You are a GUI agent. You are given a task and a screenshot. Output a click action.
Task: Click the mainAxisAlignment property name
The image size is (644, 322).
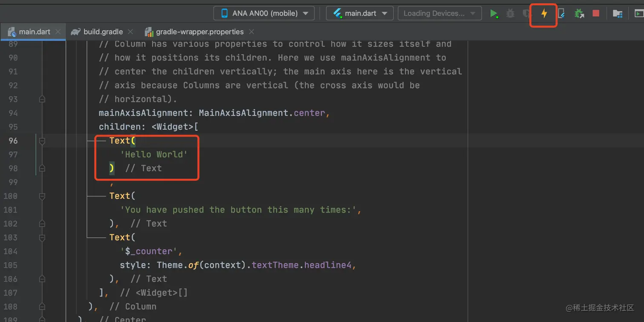pyautogui.click(x=144, y=113)
